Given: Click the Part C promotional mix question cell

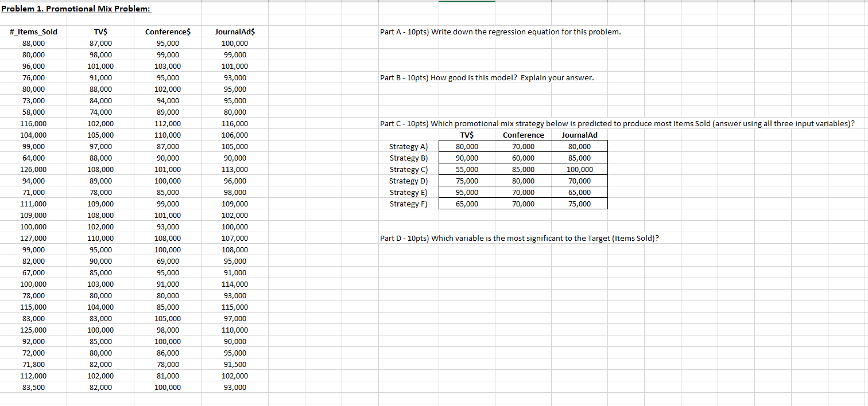Looking at the screenshot, I should point(617,123).
